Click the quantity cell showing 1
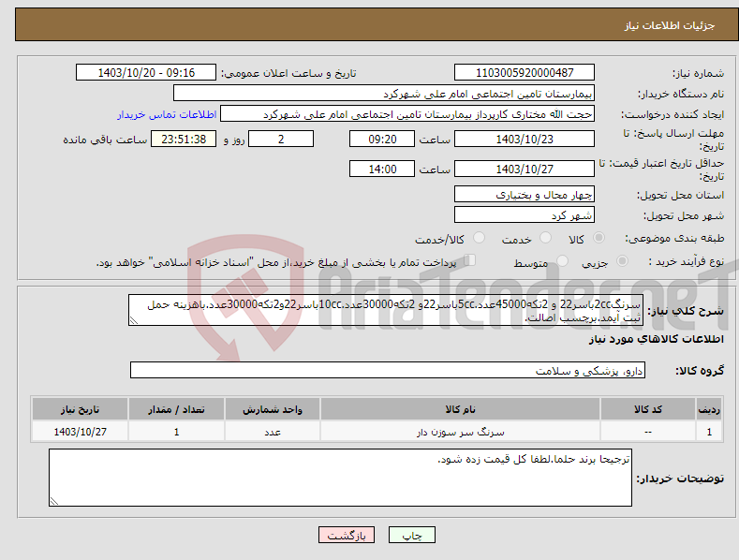Screen dimensions: 739x560 point(176,432)
